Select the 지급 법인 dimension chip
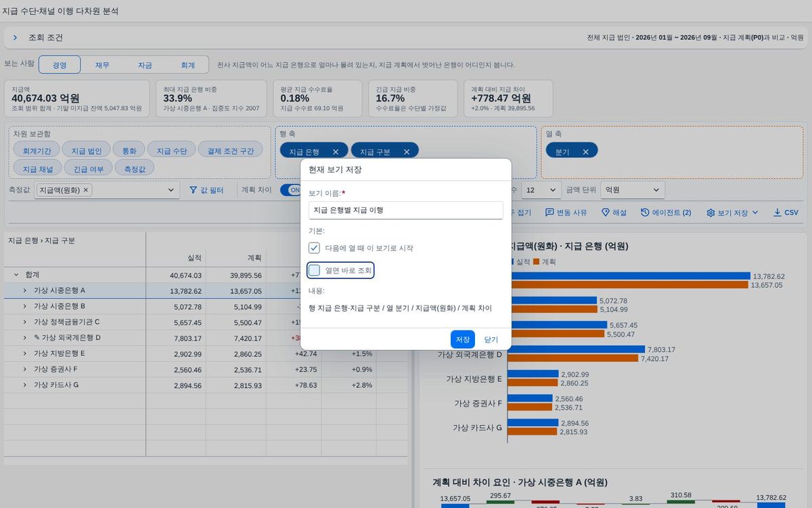The image size is (812, 508). pyautogui.click(x=87, y=150)
